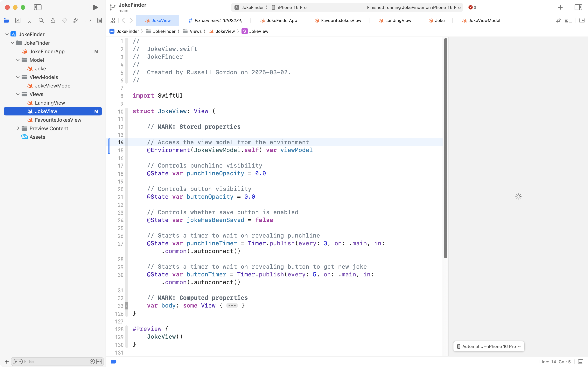Toggle the debug area at bottom right

[580, 362]
